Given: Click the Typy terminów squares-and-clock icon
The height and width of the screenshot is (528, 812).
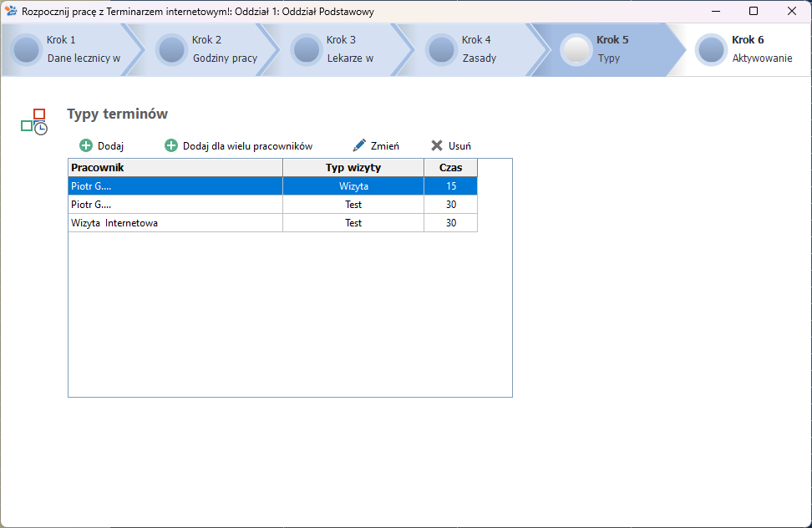Looking at the screenshot, I should [x=34, y=122].
